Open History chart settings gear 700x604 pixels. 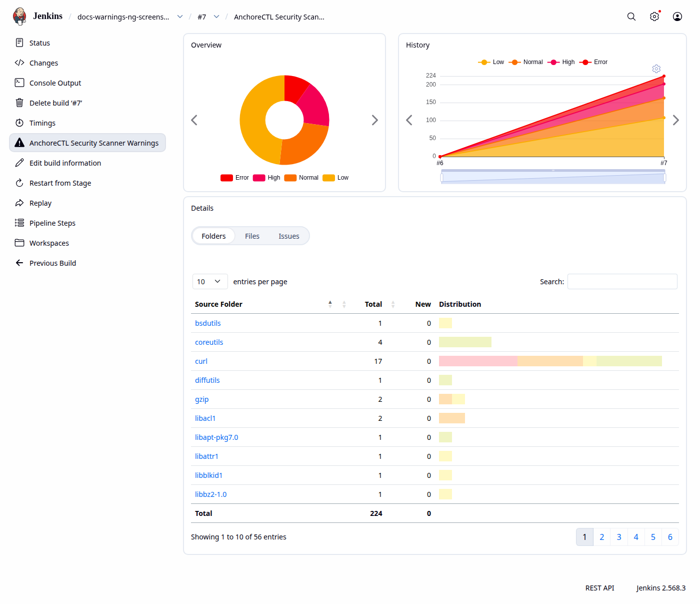656,69
